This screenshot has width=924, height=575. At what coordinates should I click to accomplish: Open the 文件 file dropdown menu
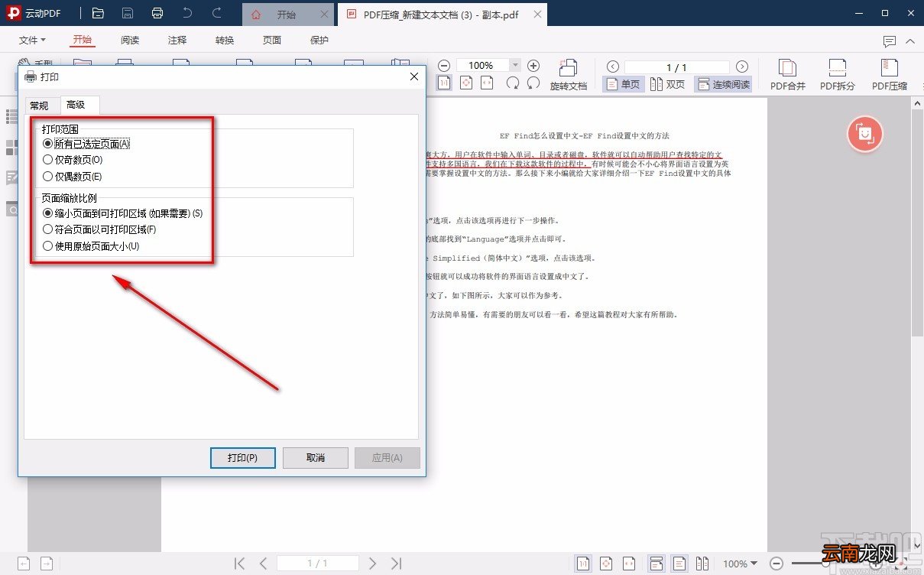32,41
